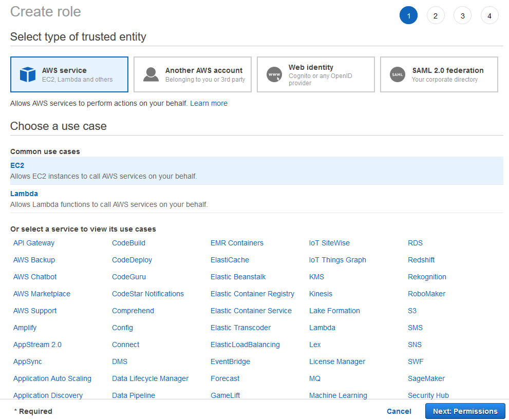Select AWS Marketplace service
The width and height of the screenshot is (509, 420).
[x=42, y=293]
